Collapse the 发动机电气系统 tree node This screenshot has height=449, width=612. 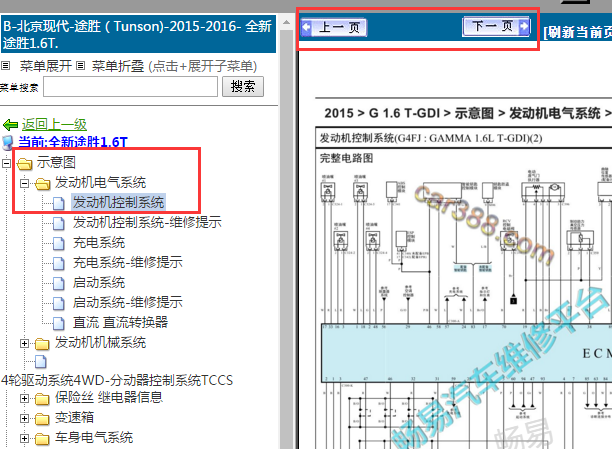[x=25, y=183]
